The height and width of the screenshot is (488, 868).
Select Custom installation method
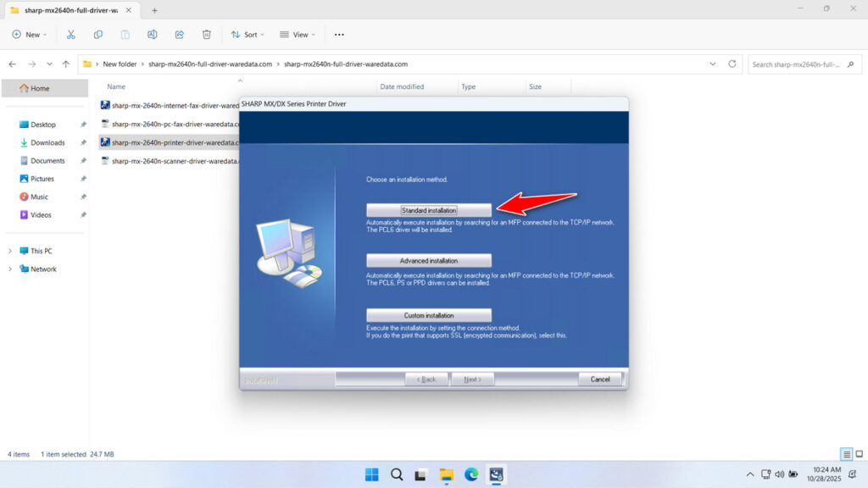428,315
